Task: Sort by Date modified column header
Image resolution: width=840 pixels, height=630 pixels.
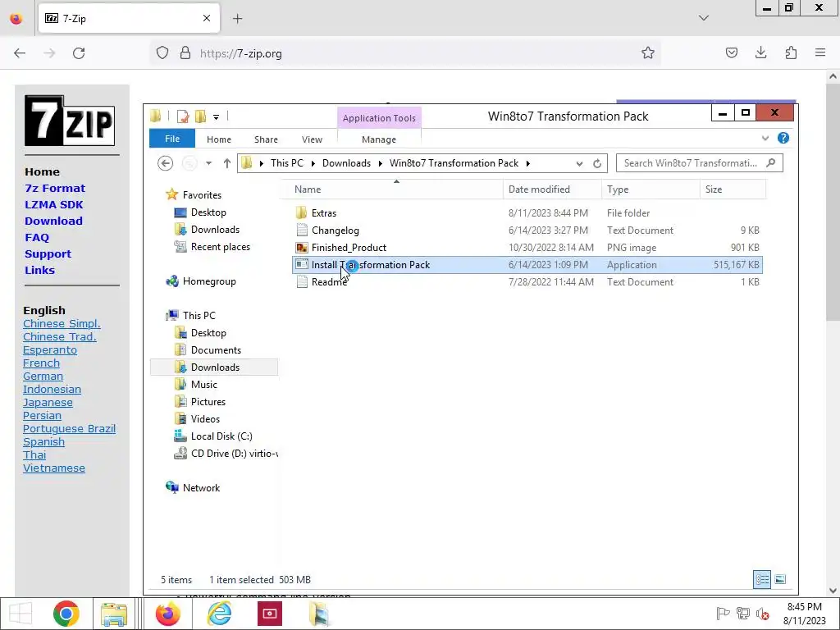Action: click(x=552, y=189)
